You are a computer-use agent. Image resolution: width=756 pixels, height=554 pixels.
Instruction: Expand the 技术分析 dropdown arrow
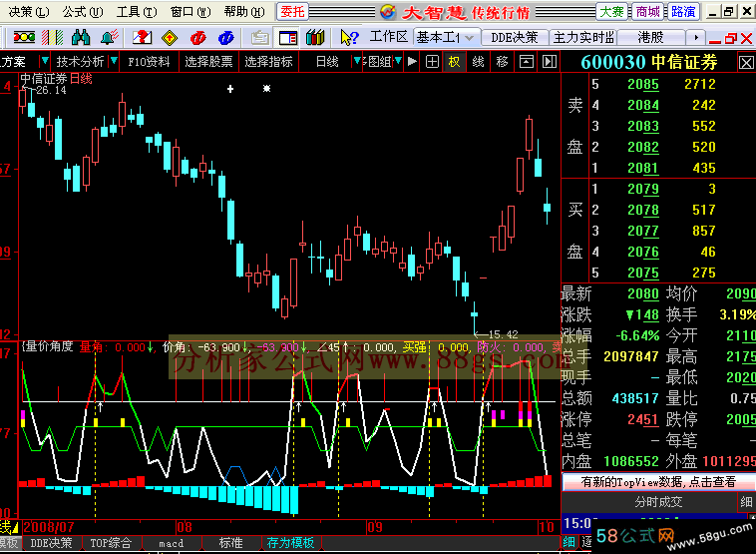114,61
